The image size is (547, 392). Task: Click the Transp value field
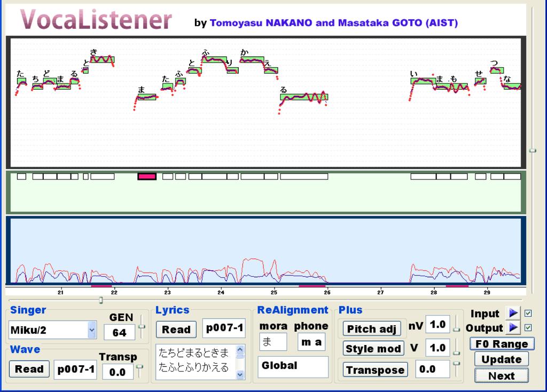point(118,372)
